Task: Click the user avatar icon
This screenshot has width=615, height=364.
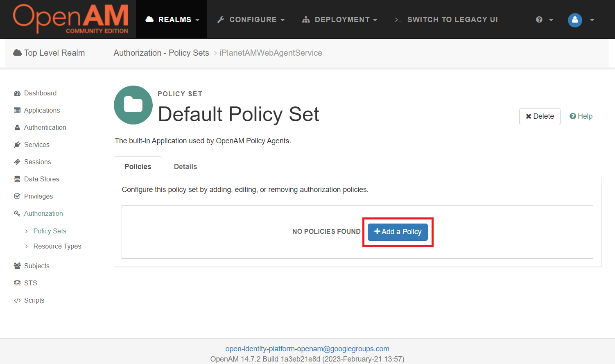Action: pyautogui.click(x=575, y=20)
